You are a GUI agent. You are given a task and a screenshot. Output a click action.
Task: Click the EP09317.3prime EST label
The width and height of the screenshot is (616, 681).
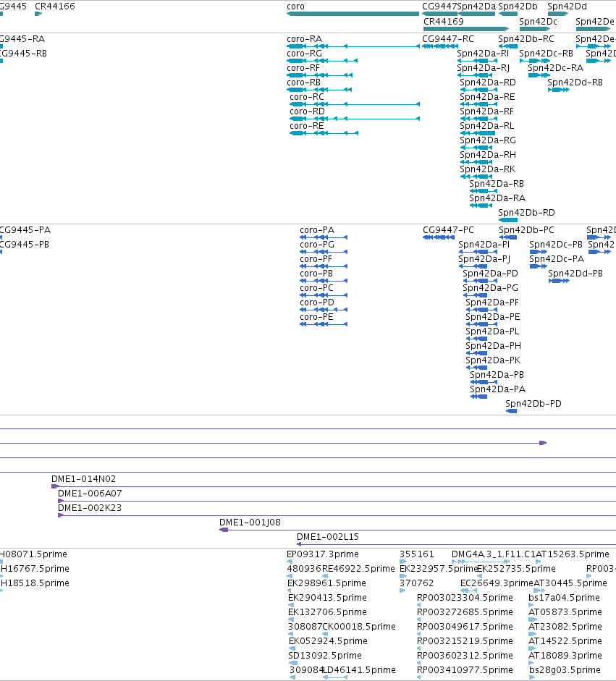tap(323, 554)
